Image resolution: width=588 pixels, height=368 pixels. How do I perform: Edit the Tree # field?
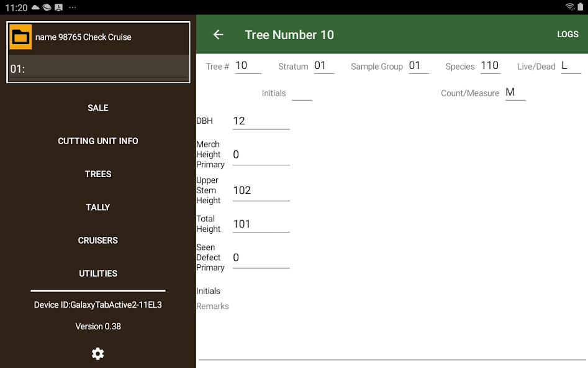(x=248, y=66)
